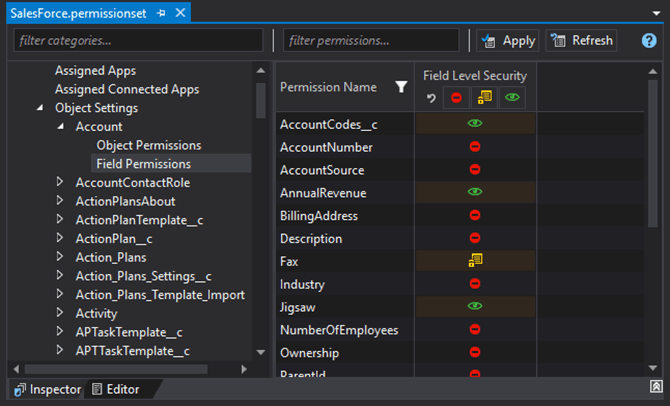Click the category tree vertical scrollbar thumb

[x=261, y=100]
